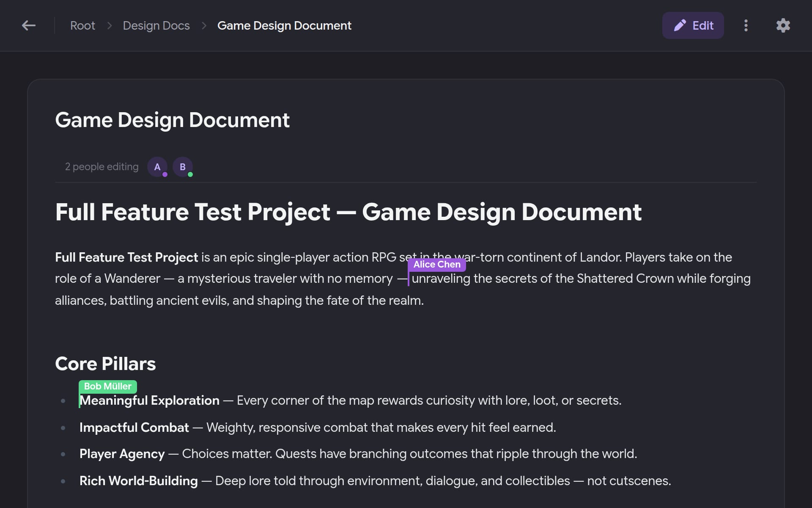Go back using the left arrow icon
The height and width of the screenshot is (508, 812).
pyautogui.click(x=29, y=25)
